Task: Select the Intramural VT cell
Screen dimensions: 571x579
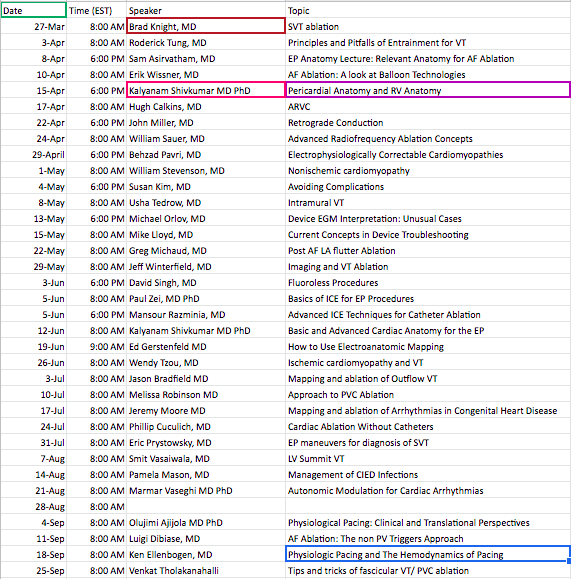Action: [x=428, y=202]
